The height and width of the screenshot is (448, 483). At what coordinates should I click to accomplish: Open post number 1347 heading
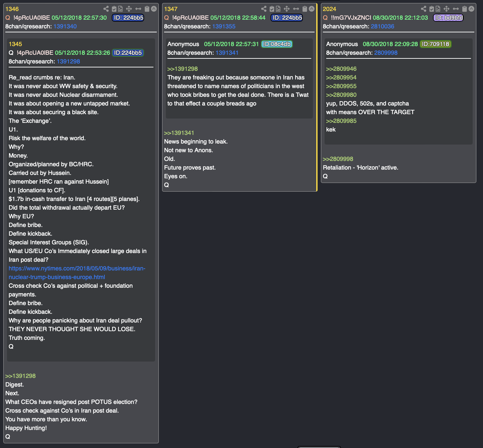click(171, 9)
